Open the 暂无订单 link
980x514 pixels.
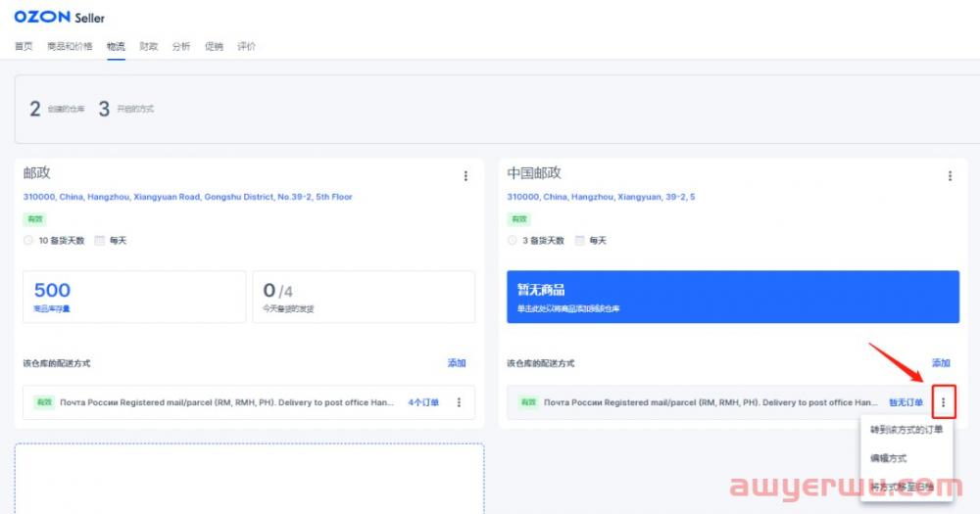click(x=906, y=402)
